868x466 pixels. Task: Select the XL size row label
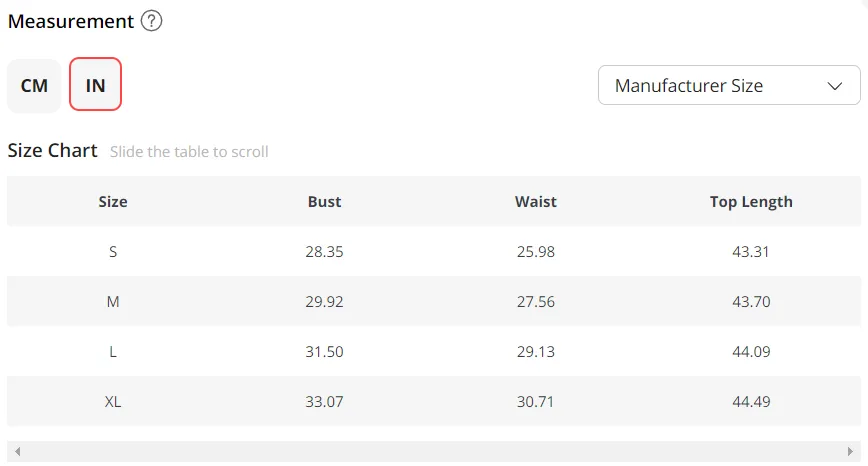[113, 401]
